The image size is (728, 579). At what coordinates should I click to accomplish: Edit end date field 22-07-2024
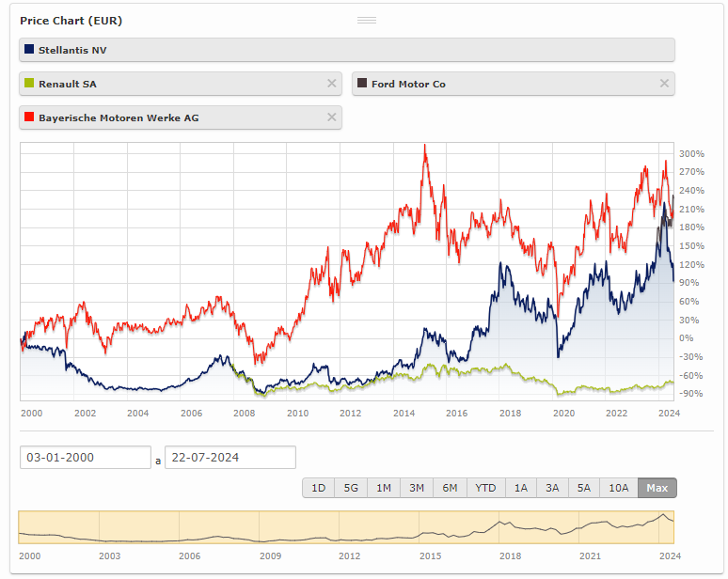pyautogui.click(x=230, y=458)
